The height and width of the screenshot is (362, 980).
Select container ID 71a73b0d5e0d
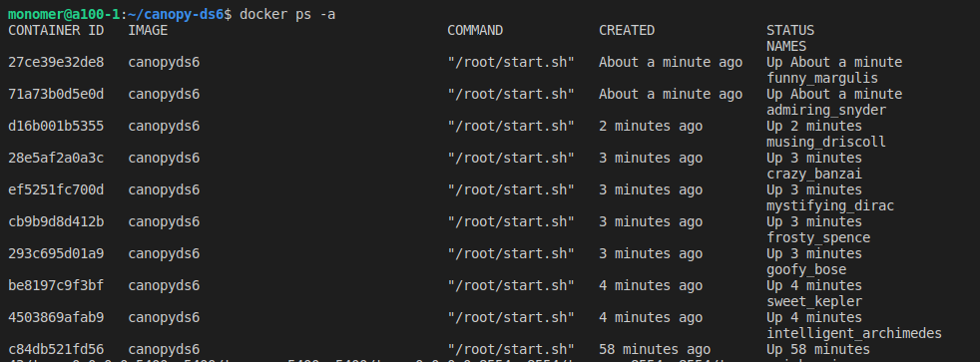tap(56, 95)
